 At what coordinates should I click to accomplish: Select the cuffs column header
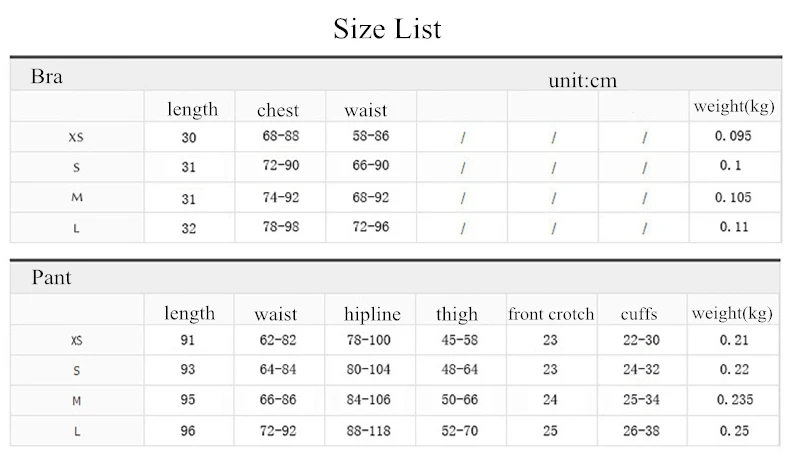tap(639, 314)
